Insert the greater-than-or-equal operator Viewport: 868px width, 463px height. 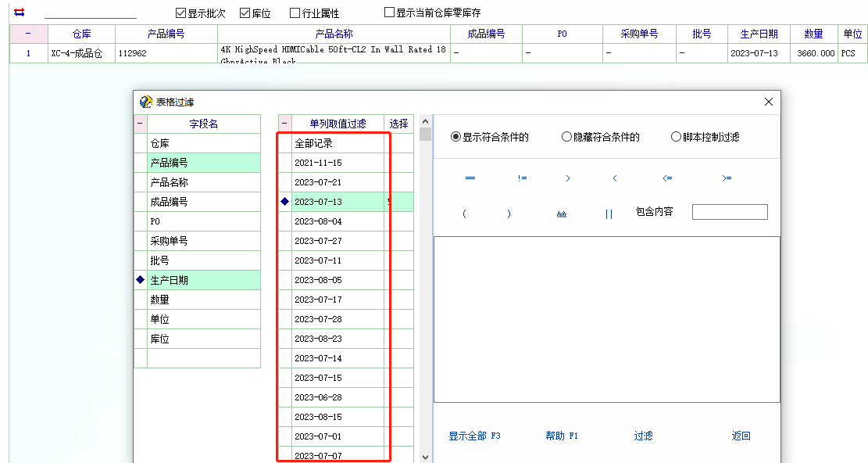pyautogui.click(x=727, y=178)
